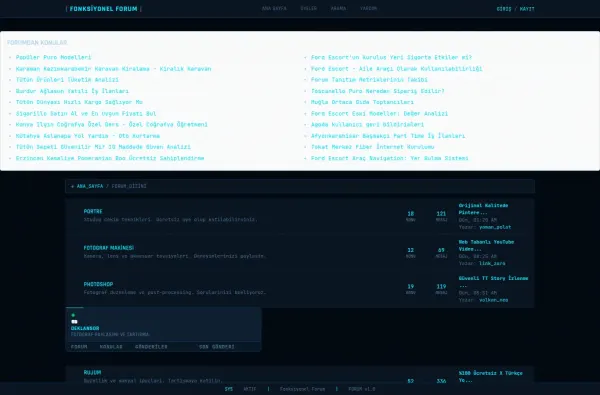Viewport: 600px width, 395px height.
Task: Open Ford Escort Eski Modeller Değer Analizi
Action: [x=379, y=114]
